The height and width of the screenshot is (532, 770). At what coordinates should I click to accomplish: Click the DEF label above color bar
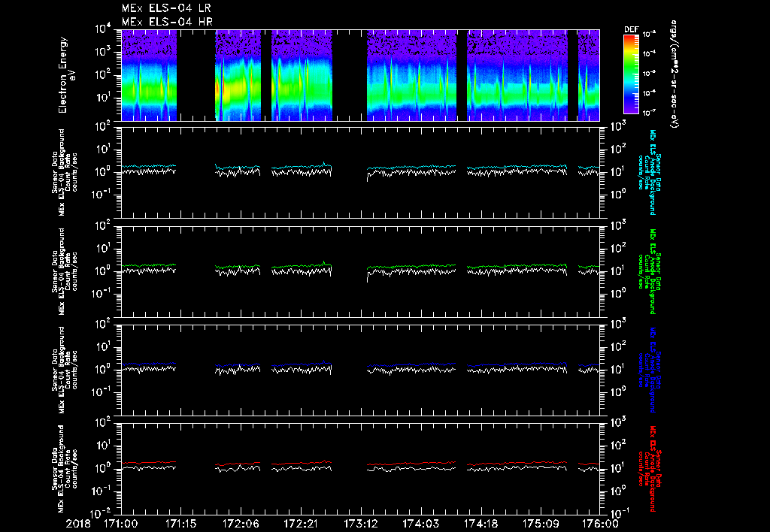point(632,29)
